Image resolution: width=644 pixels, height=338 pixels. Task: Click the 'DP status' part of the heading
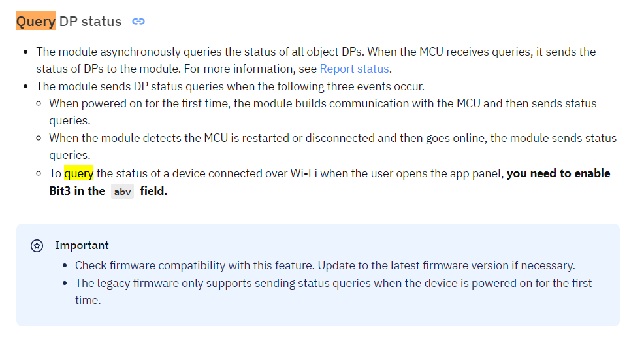tap(90, 22)
